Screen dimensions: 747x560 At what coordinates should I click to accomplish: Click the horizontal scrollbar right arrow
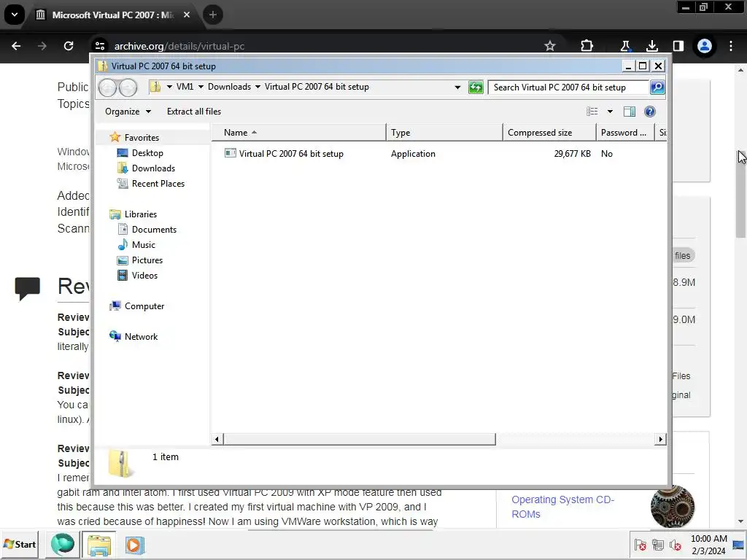click(660, 439)
